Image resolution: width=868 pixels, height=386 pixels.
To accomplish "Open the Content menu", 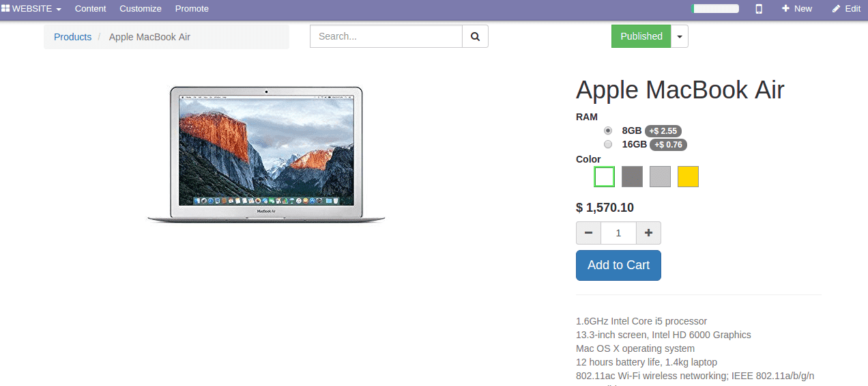I will tap(91, 9).
